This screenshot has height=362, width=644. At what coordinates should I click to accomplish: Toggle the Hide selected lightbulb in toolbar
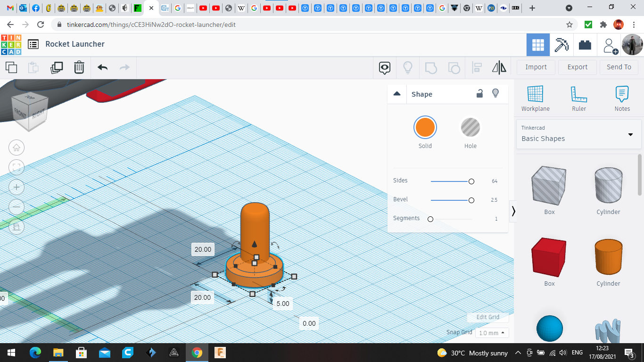[408, 67]
